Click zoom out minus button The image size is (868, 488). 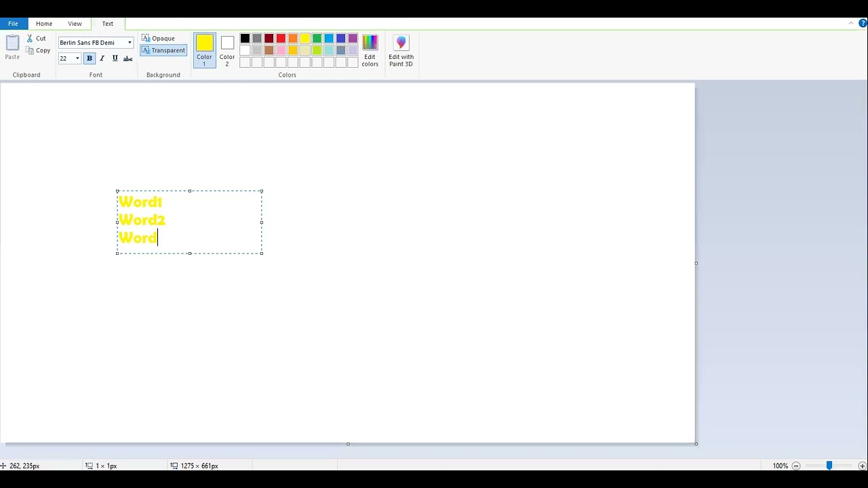796,466
